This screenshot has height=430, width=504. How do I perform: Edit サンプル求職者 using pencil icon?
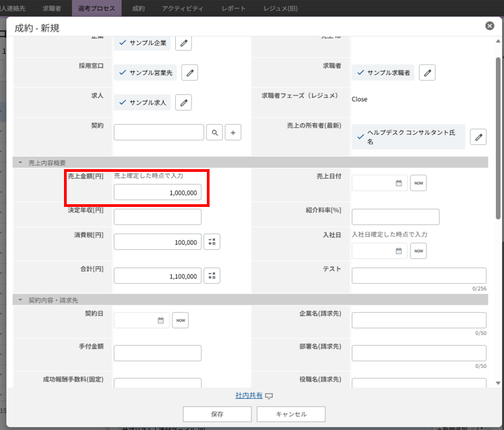[x=427, y=72]
